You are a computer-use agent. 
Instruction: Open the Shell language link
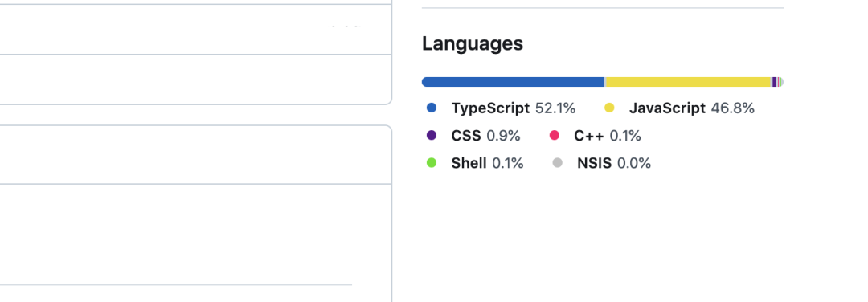(x=469, y=163)
